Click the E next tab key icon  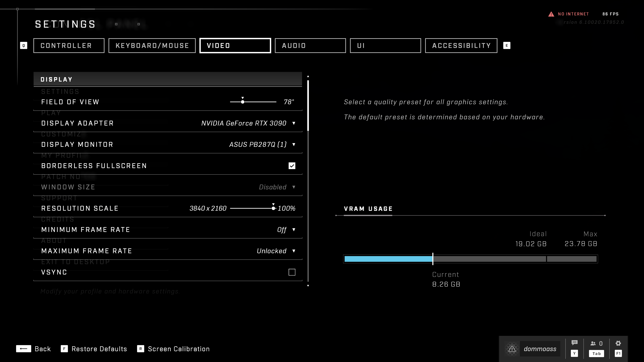(506, 45)
